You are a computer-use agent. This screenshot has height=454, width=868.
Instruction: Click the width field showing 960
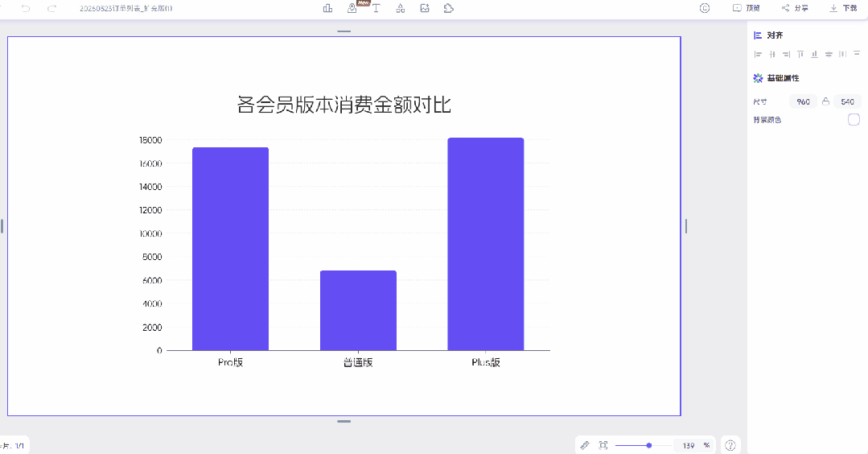tap(803, 102)
